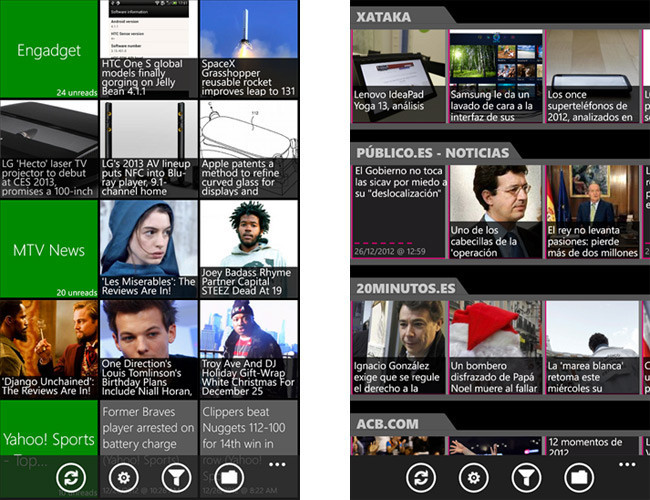This screenshot has width=650, height=500.
Task: Tap refresh icon in right phone app bar
Action: pyautogui.click(x=421, y=478)
